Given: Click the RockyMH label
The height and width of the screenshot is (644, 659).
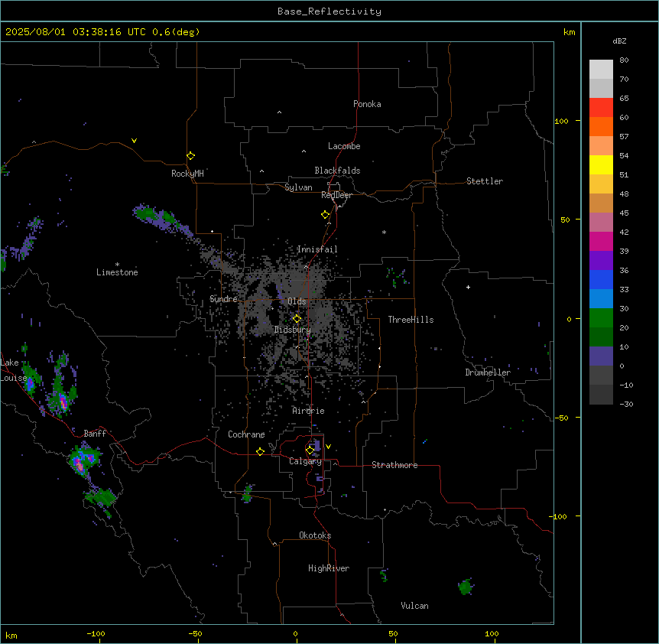Looking at the screenshot, I should click(x=187, y=174).
